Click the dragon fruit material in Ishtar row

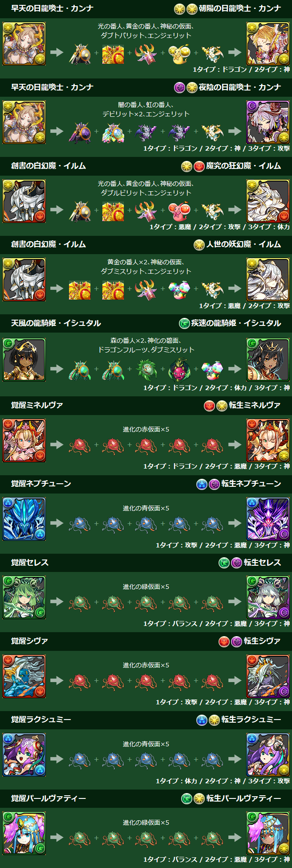pyautogui.click(x=179, y=369)
